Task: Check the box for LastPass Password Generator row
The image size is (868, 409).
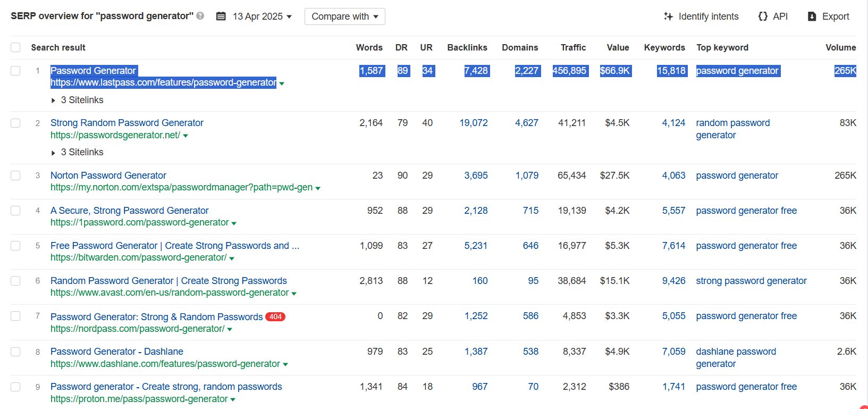Action: 15,71
